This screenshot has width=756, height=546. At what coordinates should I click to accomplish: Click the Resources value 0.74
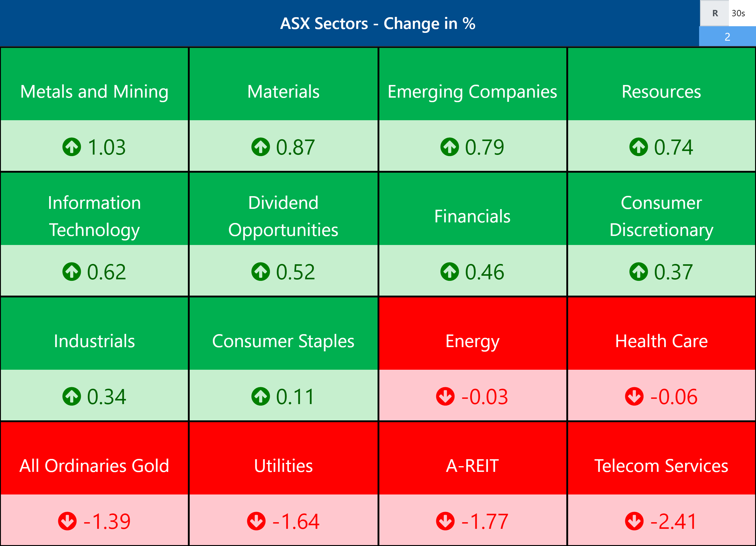(x=673, y=147)
